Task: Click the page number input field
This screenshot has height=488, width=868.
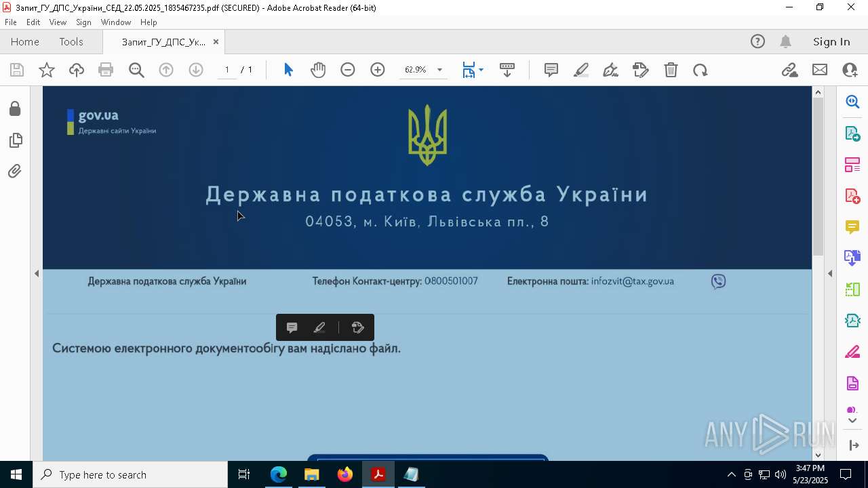Action: click(x=226, y=70)
